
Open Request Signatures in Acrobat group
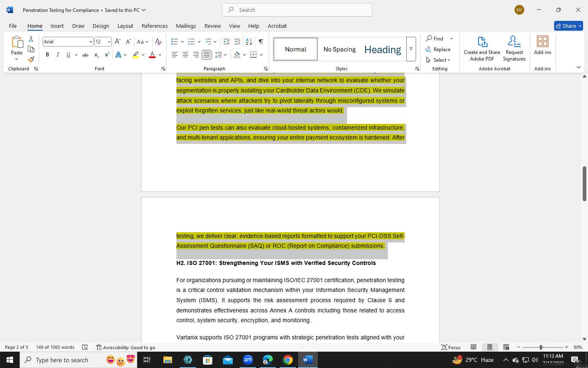pos(514,49)
